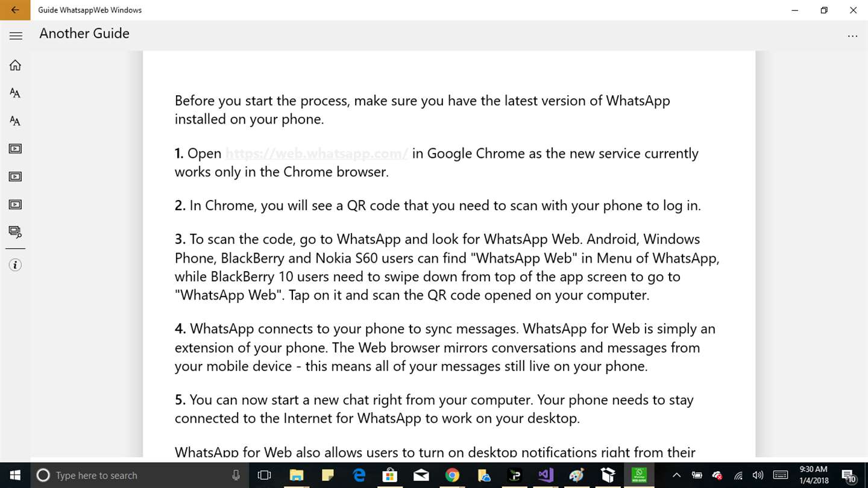Viewport: 868px width, 488px height.
Task: Open Task View from the taskbar
Action: (x=264, y=475)
